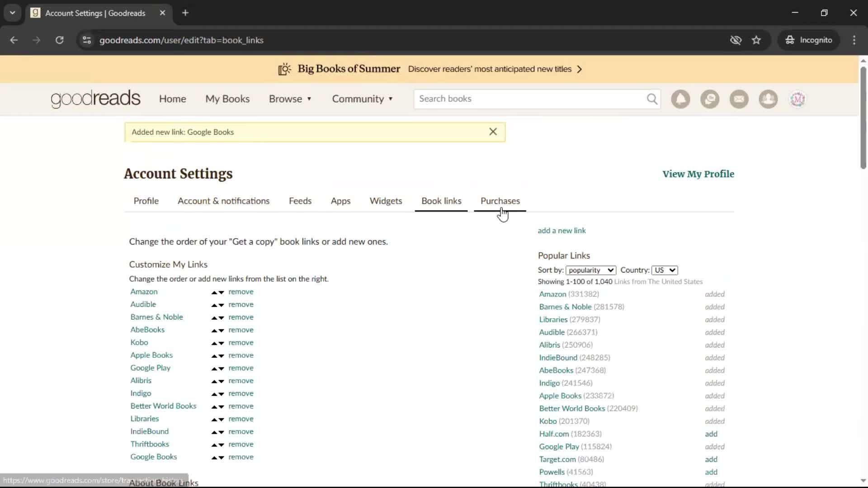Switch to the Feeds tab
Image resolution: width=868 pixels, height=488 pixels.
(300, 201)
